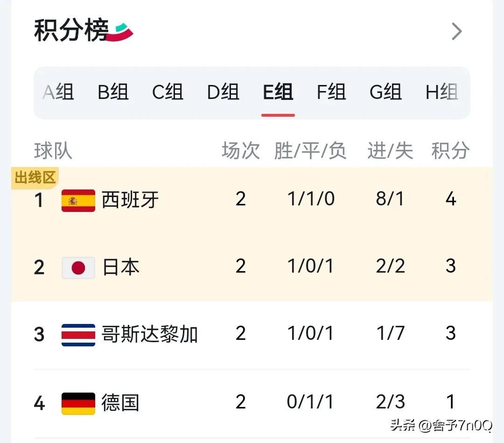The height and width of the screenshot is (443, 504).
Task: Open the D组 standings
Action: [x=223, y=92]
